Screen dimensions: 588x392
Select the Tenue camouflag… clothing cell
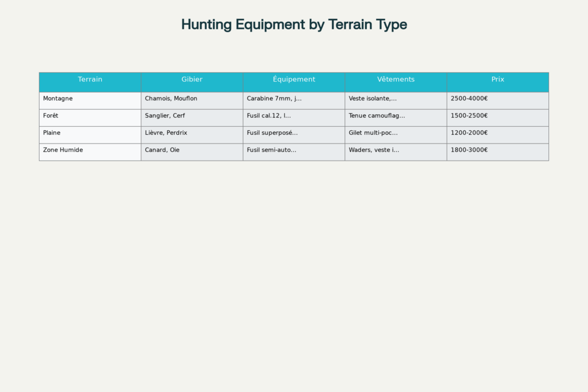[x=396, y=118]
